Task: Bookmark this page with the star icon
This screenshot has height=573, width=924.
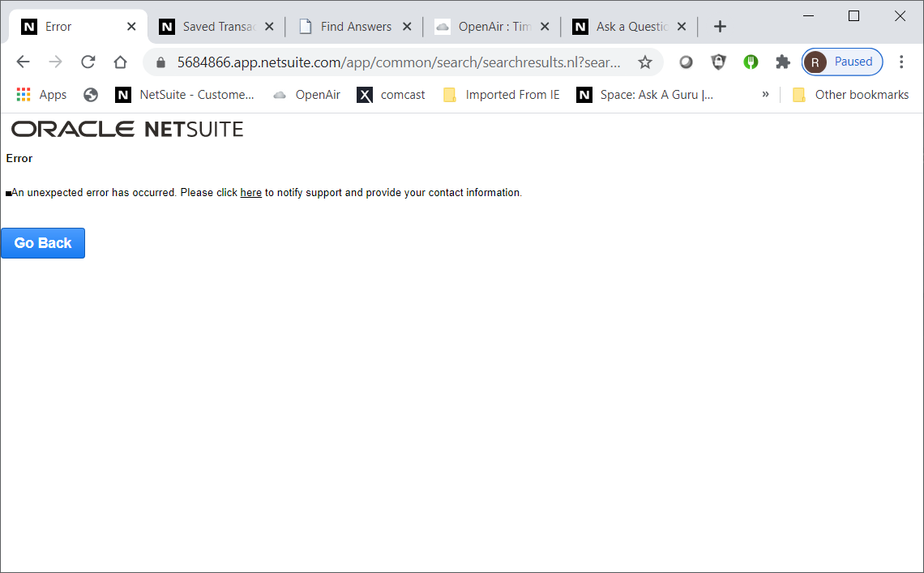Action: pyautogui.click(x=645, y=62)
